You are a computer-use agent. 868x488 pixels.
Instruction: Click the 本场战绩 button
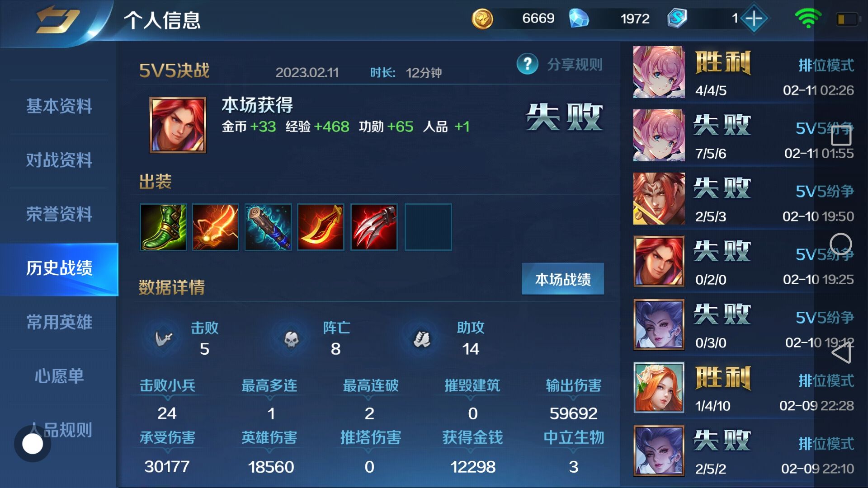[x=563, y=279]
